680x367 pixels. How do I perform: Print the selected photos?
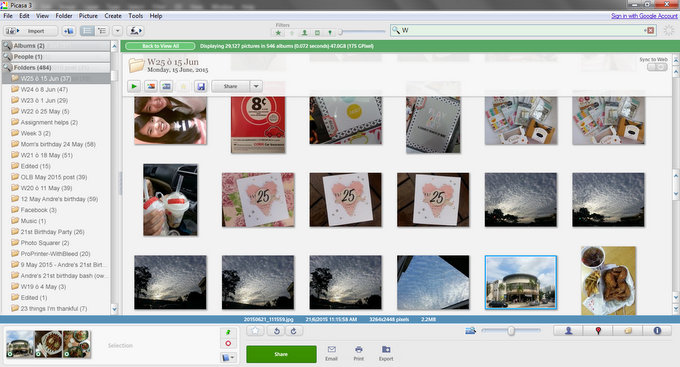tap(359, 354)
